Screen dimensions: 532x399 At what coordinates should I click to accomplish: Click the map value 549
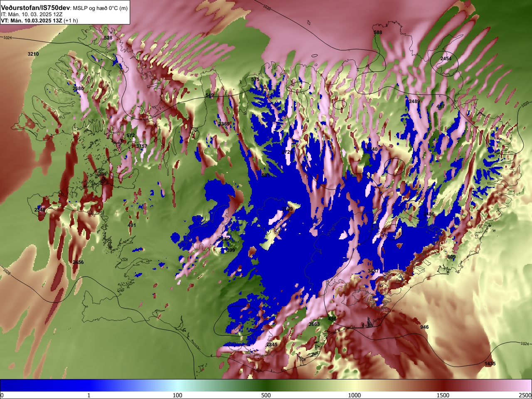point(209,95)
